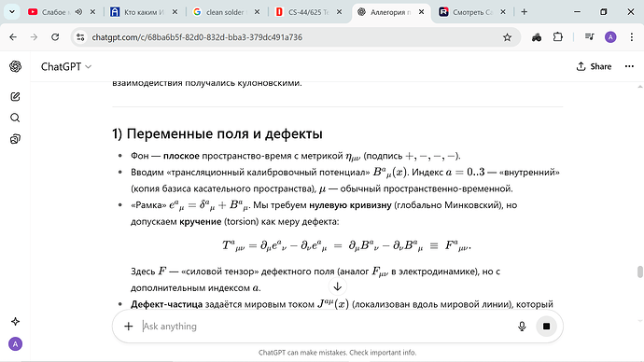Click "ChatGPT can make mistakes" footer text
This screenshot has height=362, width=644.
[x=338, y=353]
